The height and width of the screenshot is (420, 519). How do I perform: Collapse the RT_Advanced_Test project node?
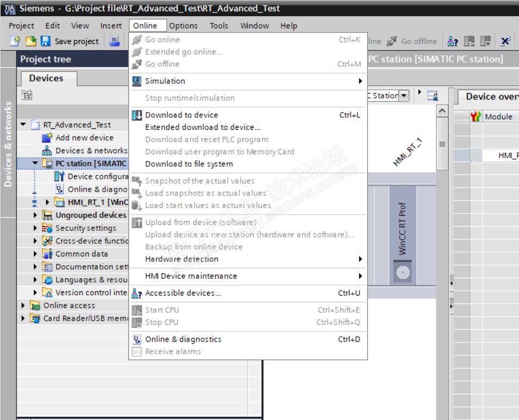click(x=23, y=124)
